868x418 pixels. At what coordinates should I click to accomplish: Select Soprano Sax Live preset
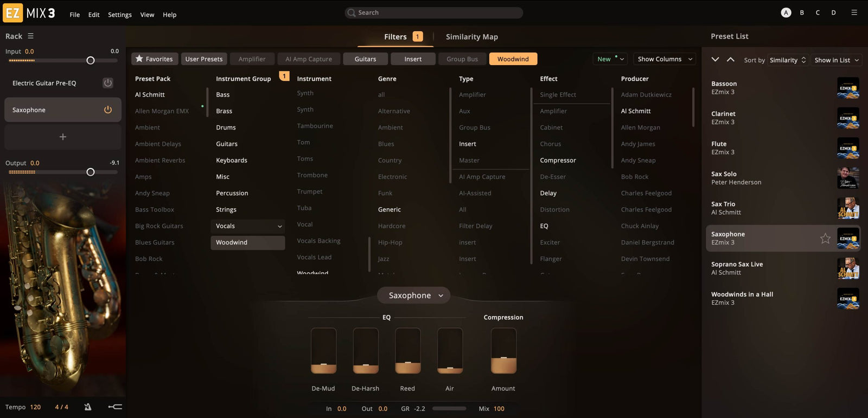tap(784, 268)
